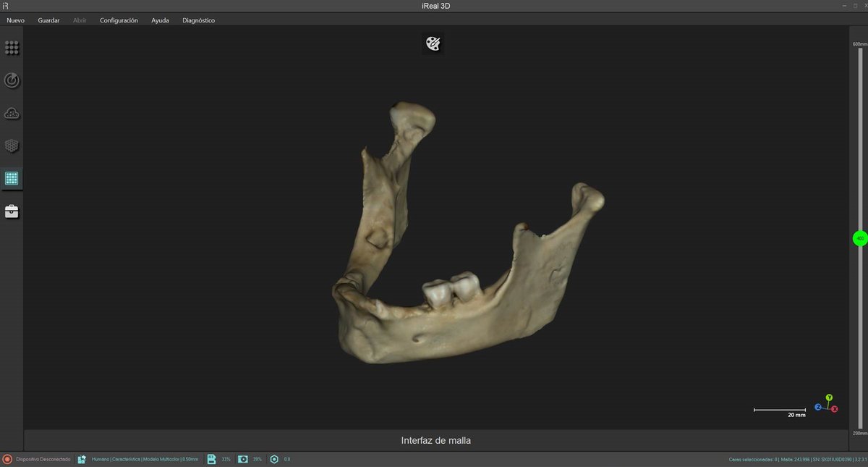Click the greyed-out Abrir menu item
Screen dimensions: 868x467
tap(80, 20)
